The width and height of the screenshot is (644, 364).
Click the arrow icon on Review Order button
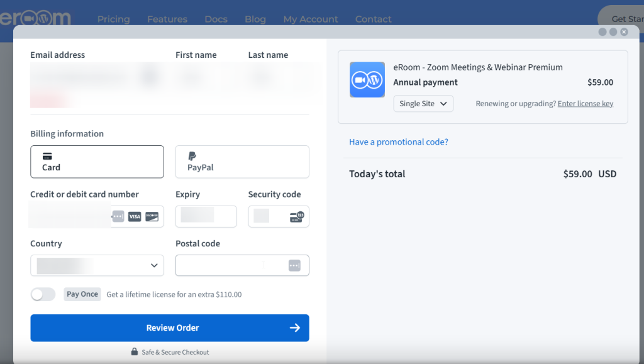point(295,328)
